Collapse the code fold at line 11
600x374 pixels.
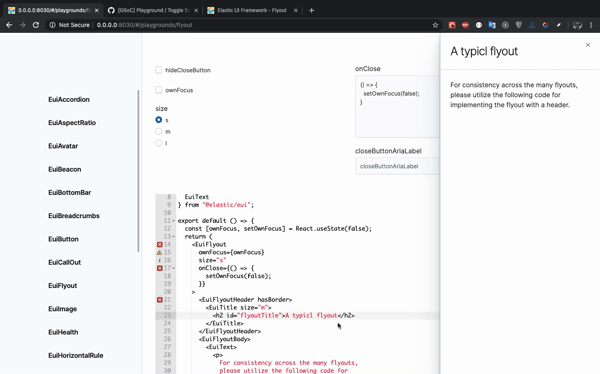[x=173, y=221]
